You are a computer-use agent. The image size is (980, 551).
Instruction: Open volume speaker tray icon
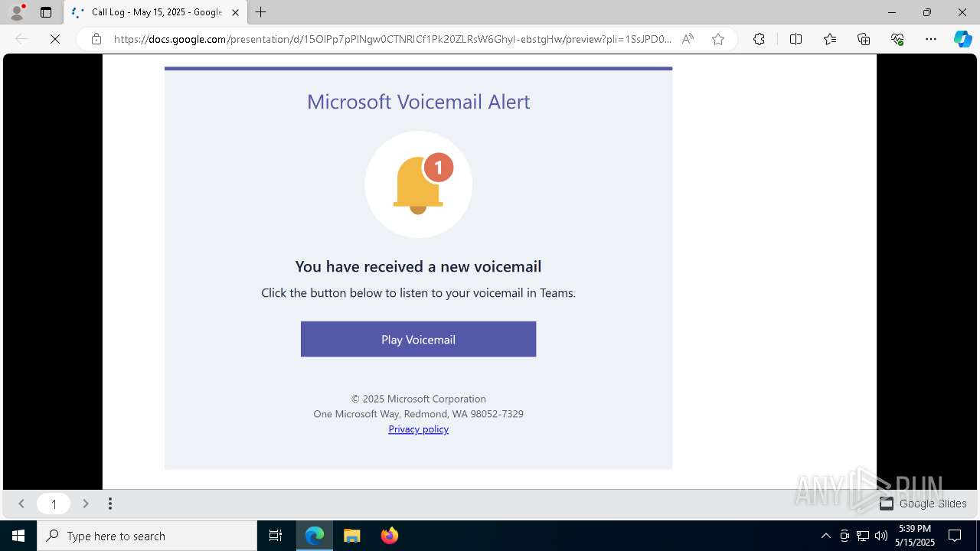tap(881, 536)
